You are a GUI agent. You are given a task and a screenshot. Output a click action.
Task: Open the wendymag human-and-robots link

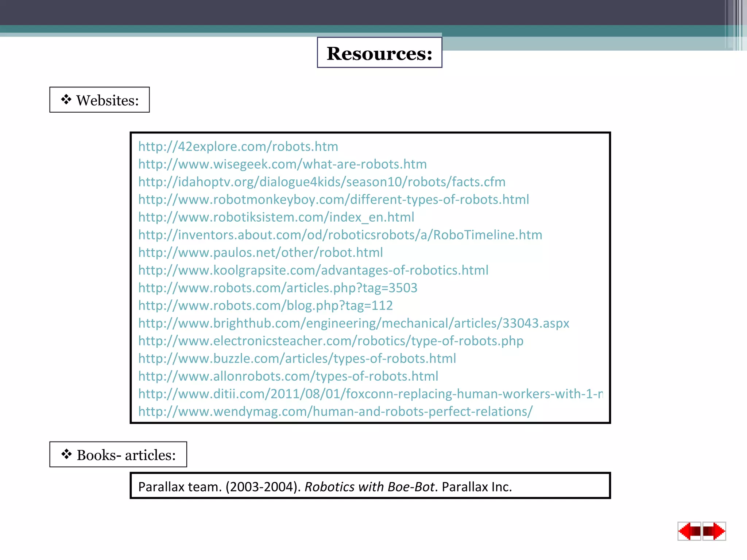click(335, 412)
